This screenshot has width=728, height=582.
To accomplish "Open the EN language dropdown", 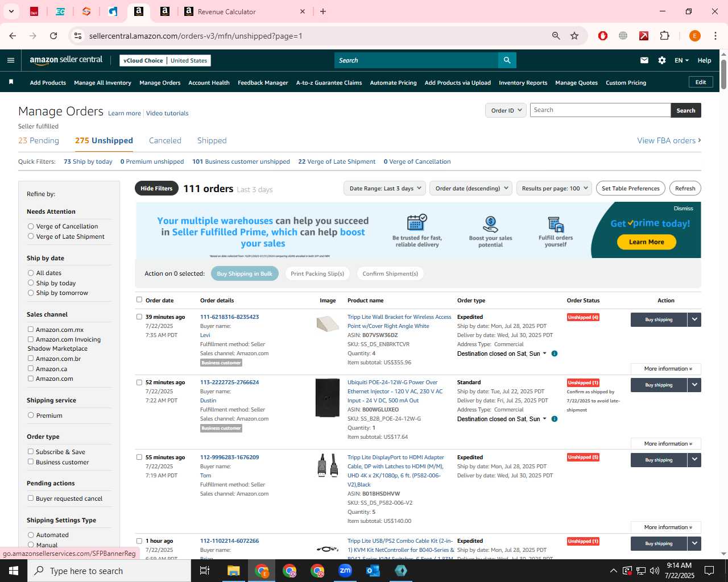I will [x=681, y=60].
